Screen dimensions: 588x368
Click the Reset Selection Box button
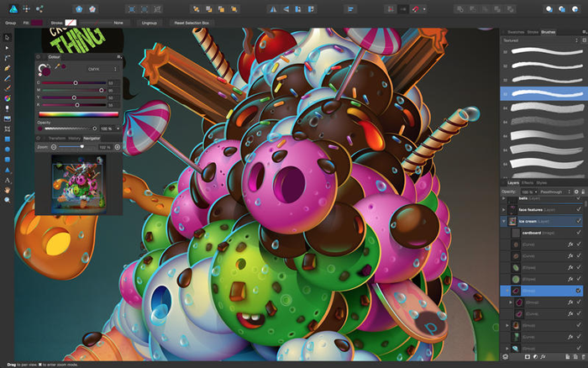click(192, 23)
